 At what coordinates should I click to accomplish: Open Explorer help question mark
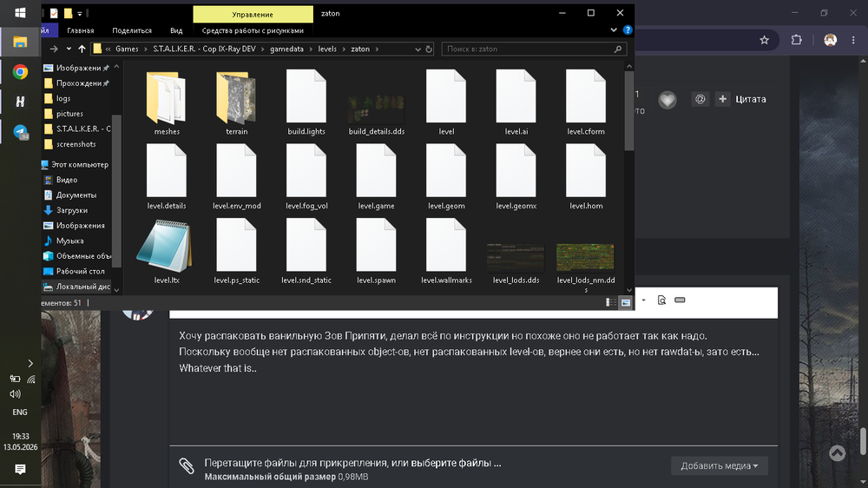pyautogui.click(x=628, y=30)
